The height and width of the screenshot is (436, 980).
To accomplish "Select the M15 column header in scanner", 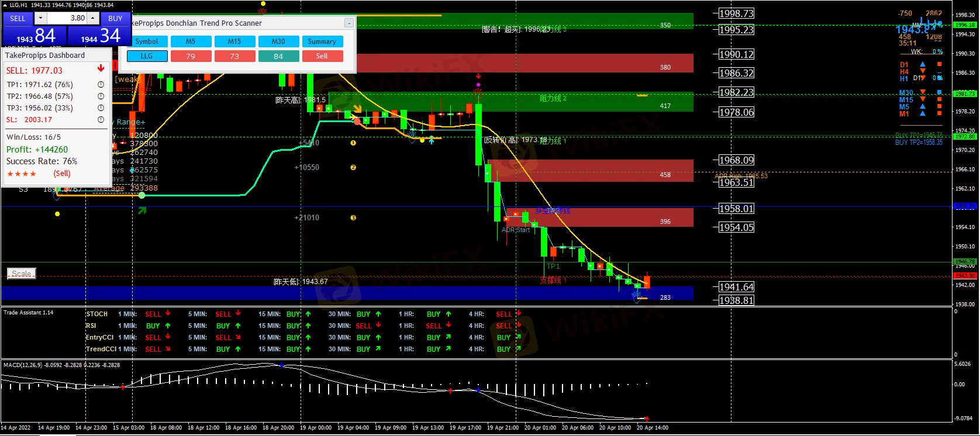I will [234, 41].
